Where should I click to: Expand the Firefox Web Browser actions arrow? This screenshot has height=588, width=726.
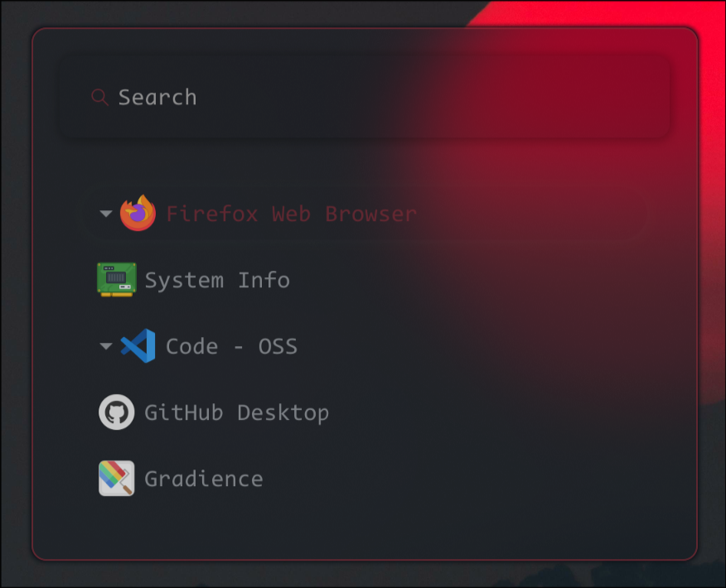(x=105, y=214)
